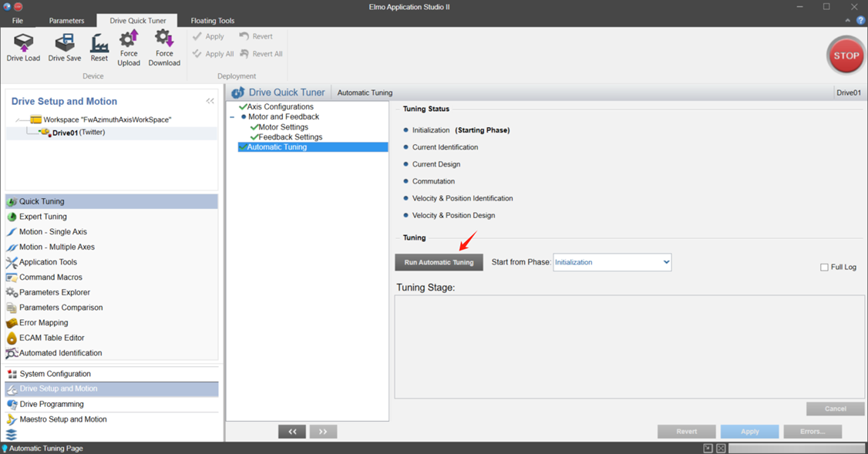Viewport: 868px width, 454px height.
Task: Click the Drive Save icon
Action: [65, 42]
